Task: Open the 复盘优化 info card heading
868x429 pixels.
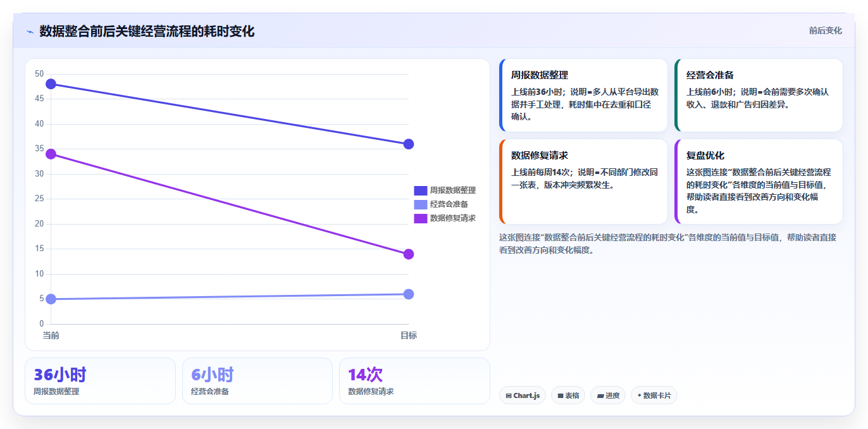Action: click(705, 156)
